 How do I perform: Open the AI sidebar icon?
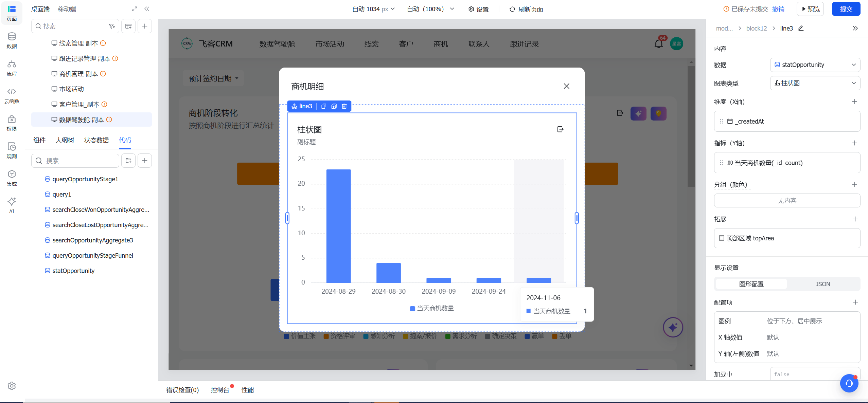pos(12,206)
